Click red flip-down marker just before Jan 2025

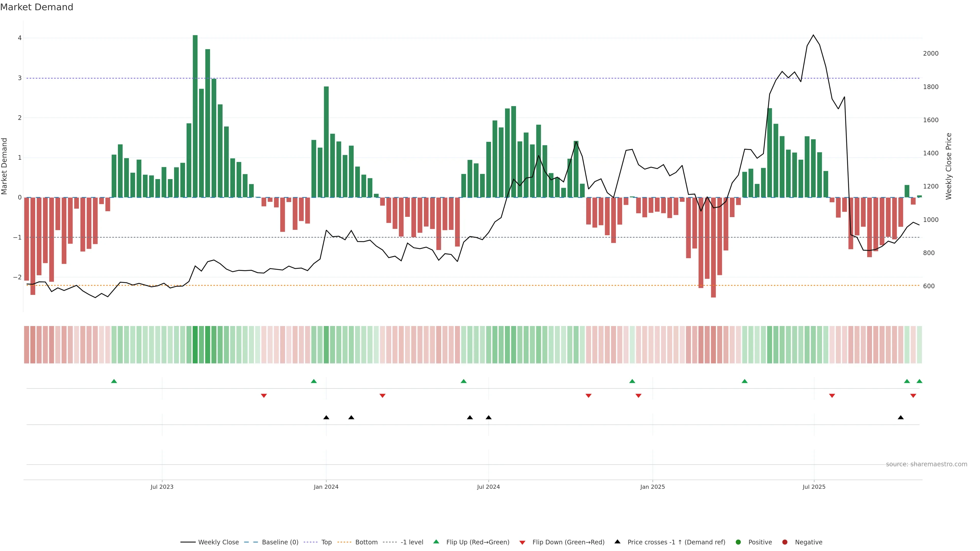coord(638,396)
